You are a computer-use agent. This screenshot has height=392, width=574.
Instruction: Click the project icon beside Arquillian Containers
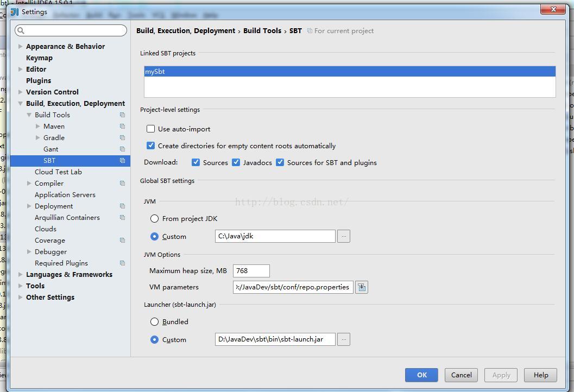pyautogui.click(x=122, y=217)
